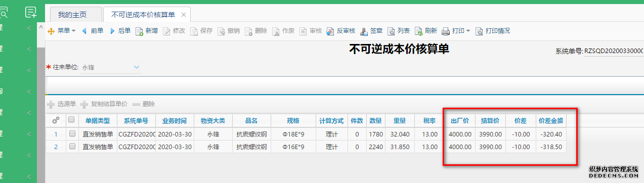Click the 选源单 button
The image size is (644, 183).
tap(62, 104)
